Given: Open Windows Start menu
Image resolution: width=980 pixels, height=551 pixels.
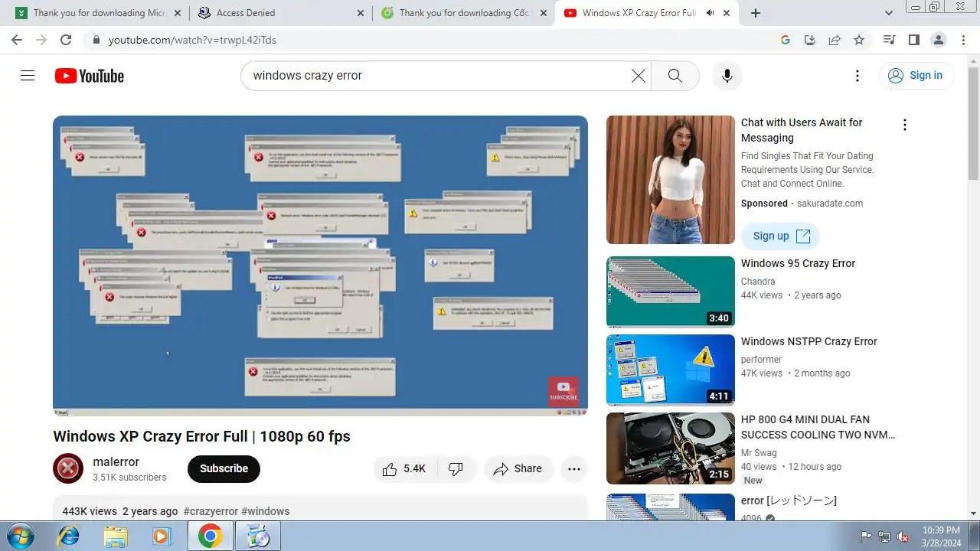Looking at the screenshot, I should pos(20,536).
